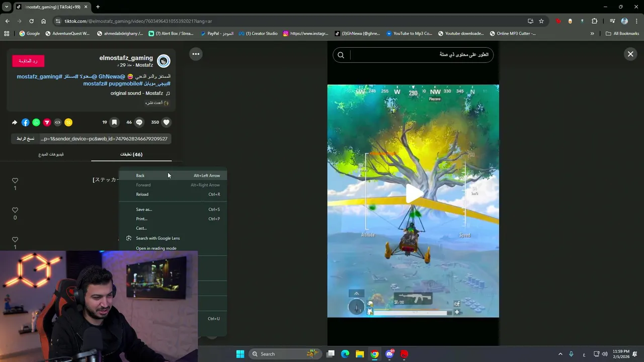Open the Google bookmark
The image size is (644, 362).
(x=30, y=34)
